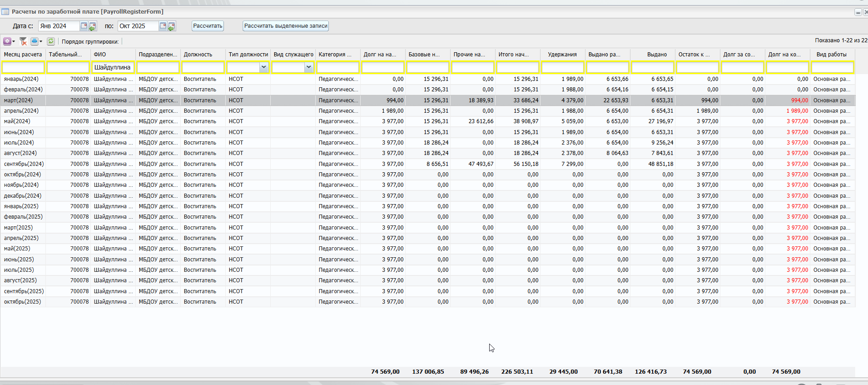Clear filters with the funnel icon
The height and width of the screenshot is (385, 868).
point(23,41)
